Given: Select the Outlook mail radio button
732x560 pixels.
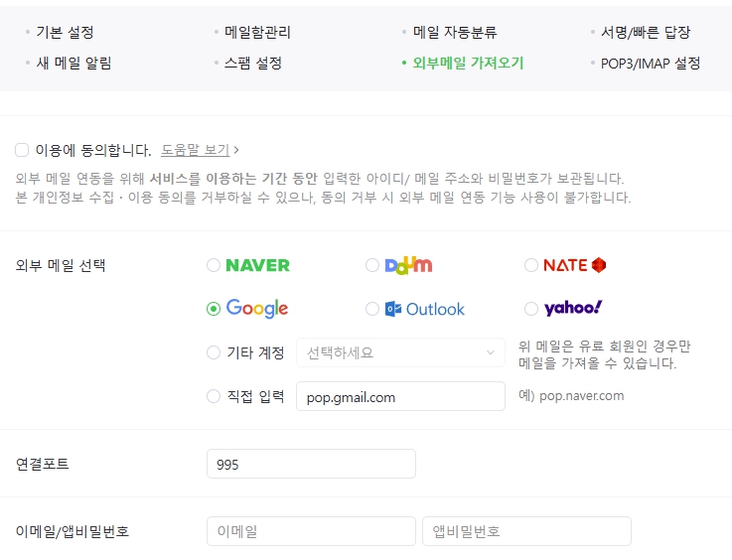Looking at the screenshot, I should point(372,309).
